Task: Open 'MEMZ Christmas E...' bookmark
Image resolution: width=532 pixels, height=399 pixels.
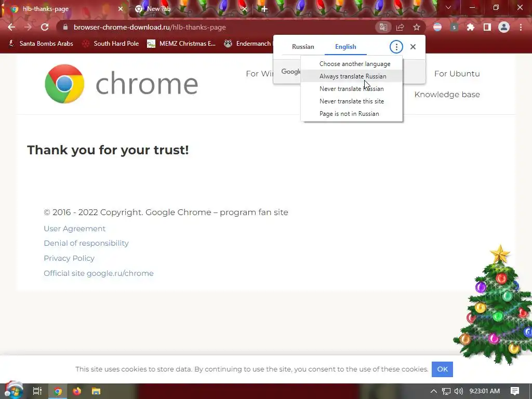Action: coord(181,44)
